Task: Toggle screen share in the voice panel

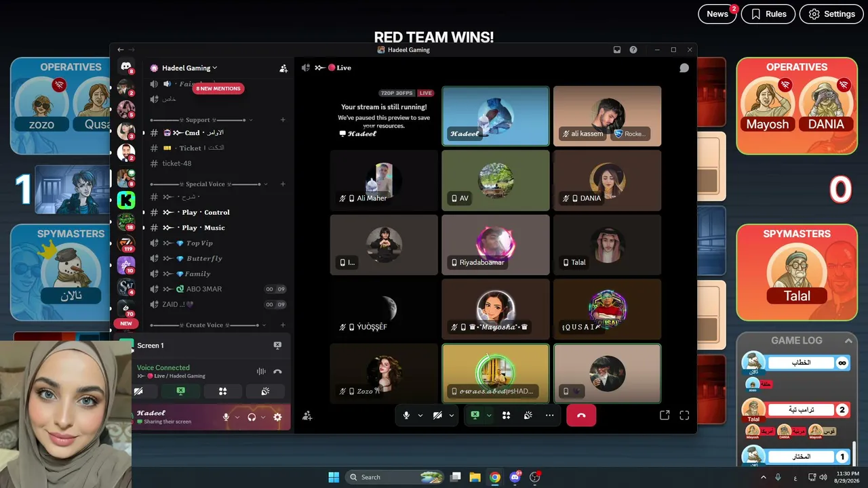Action: pyautogui.click(x=180, y=391)
